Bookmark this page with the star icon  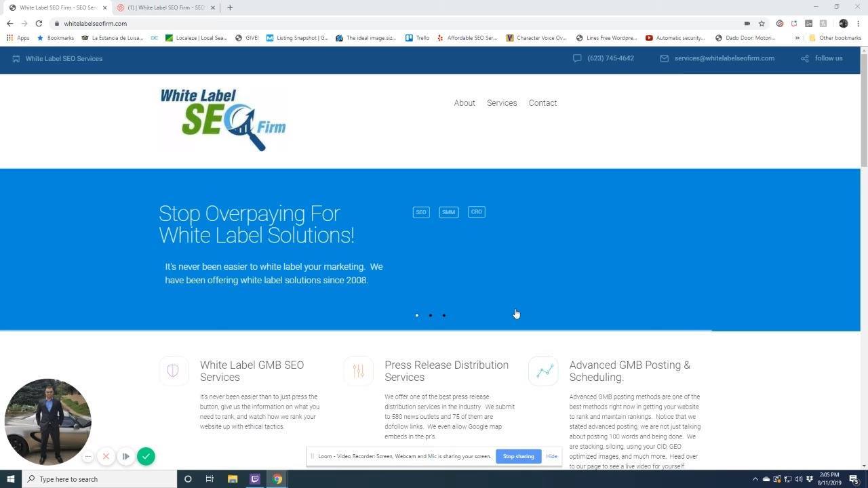[762, 23]
